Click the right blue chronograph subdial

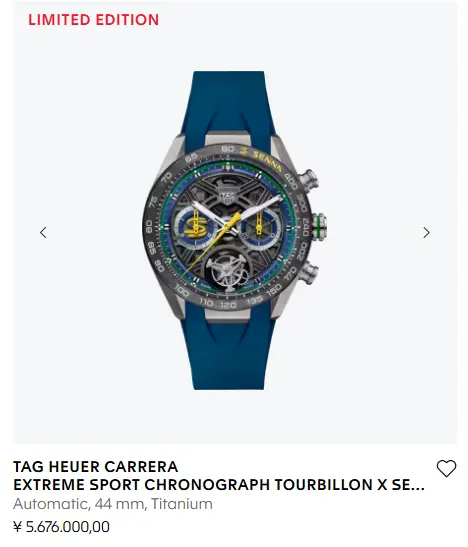(259, 226)
